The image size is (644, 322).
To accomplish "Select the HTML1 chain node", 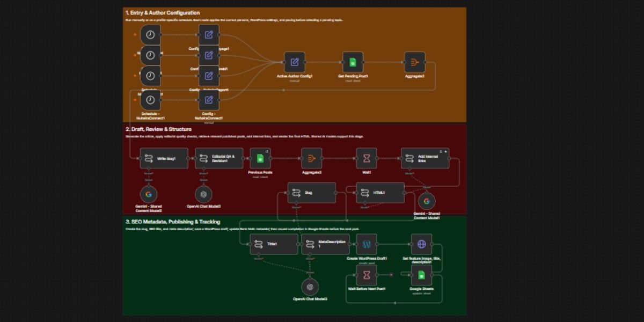I will [380, 193].
